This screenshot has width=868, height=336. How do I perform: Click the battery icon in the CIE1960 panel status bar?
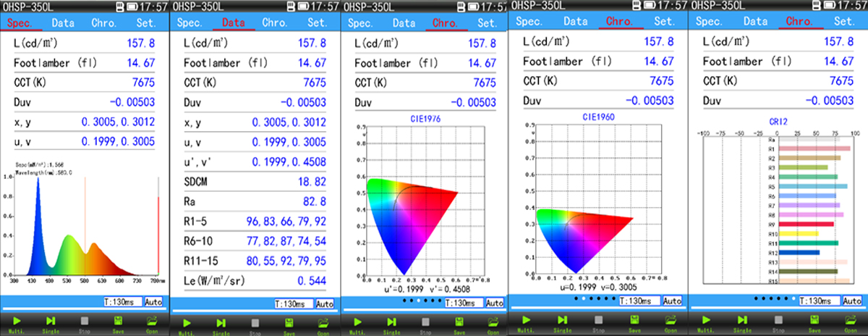point(648,6)
